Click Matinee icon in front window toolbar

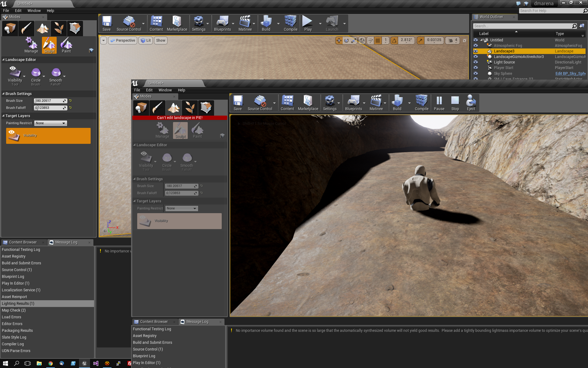tap(376, 103)
